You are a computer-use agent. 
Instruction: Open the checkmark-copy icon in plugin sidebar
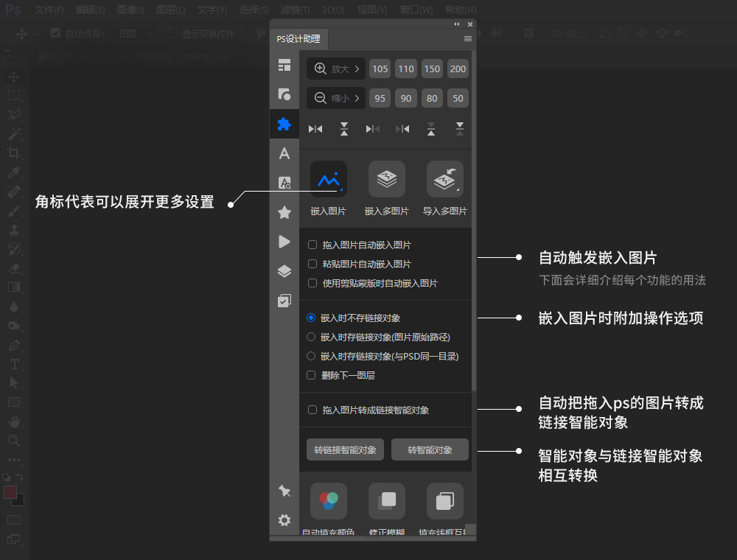click(x=284, y=301)
